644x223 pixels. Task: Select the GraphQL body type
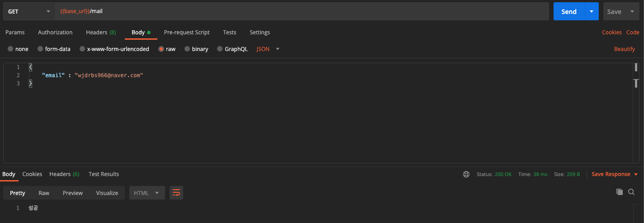point(232,49)
